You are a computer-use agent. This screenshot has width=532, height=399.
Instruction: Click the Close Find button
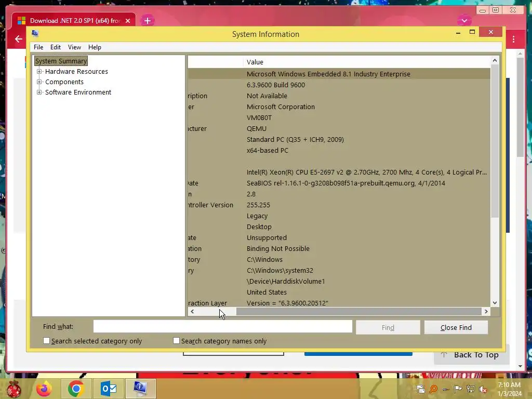click(456, 327)
